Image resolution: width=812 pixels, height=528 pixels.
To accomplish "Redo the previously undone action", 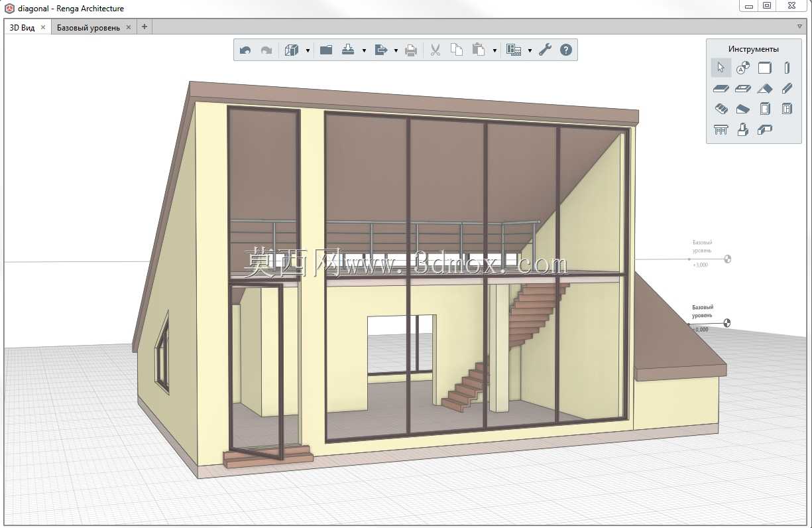I will click(x=266, y=50).
